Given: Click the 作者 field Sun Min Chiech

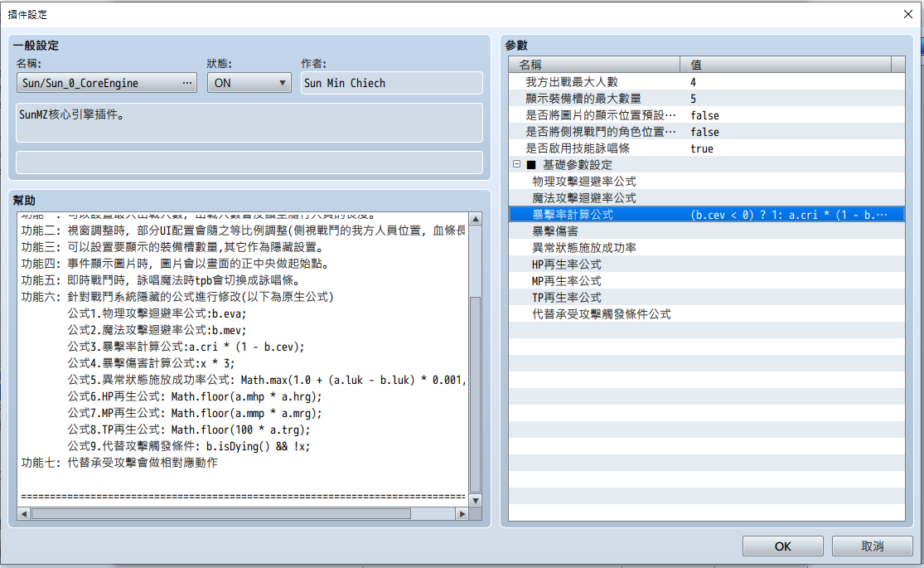Looking at the screenshot, I should (391, 83).
